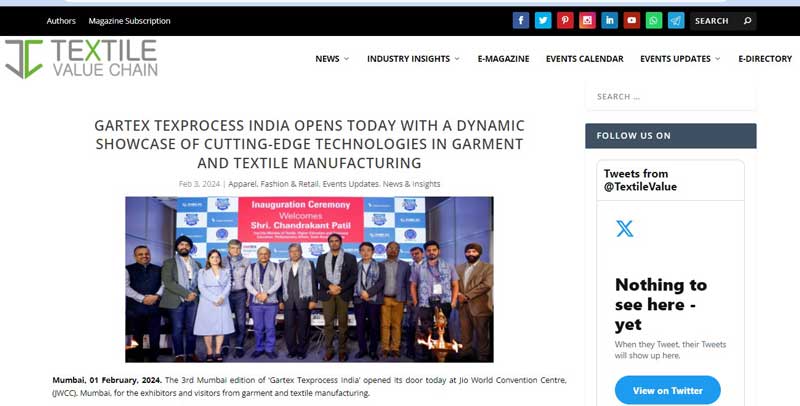Click the article headline text
800x406 pixels.
(309, 144)
